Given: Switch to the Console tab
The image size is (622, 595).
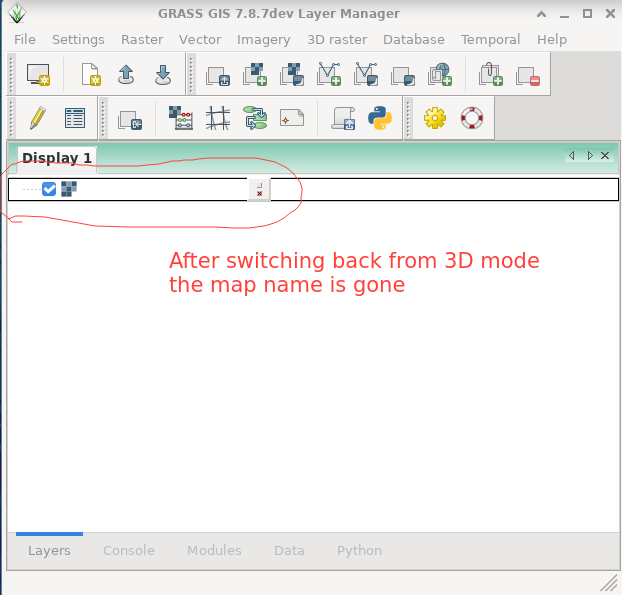Looking at the screenshot, I should (x=129, y=550).
